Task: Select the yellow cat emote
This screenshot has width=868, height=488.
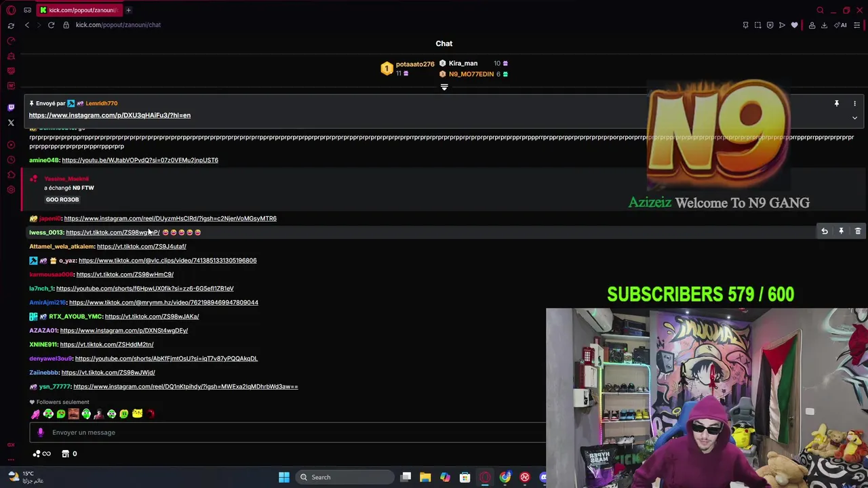Action: click(x=137, y=414)
